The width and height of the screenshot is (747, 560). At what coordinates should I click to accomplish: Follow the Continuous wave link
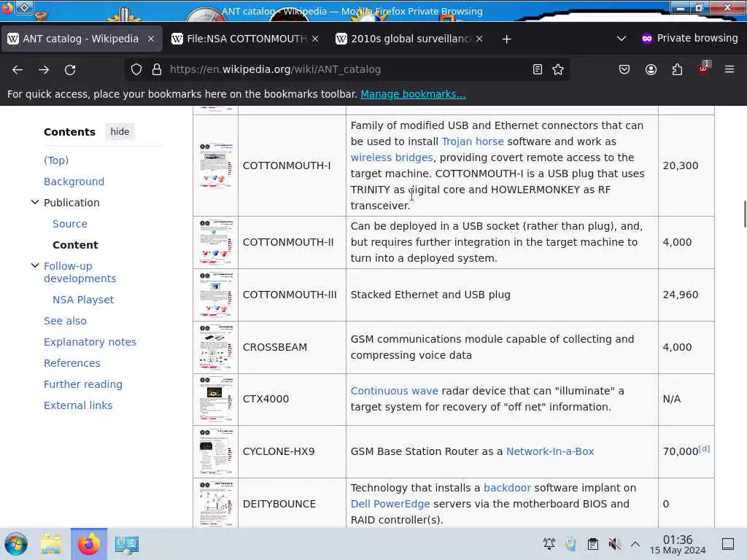point(395,391)
